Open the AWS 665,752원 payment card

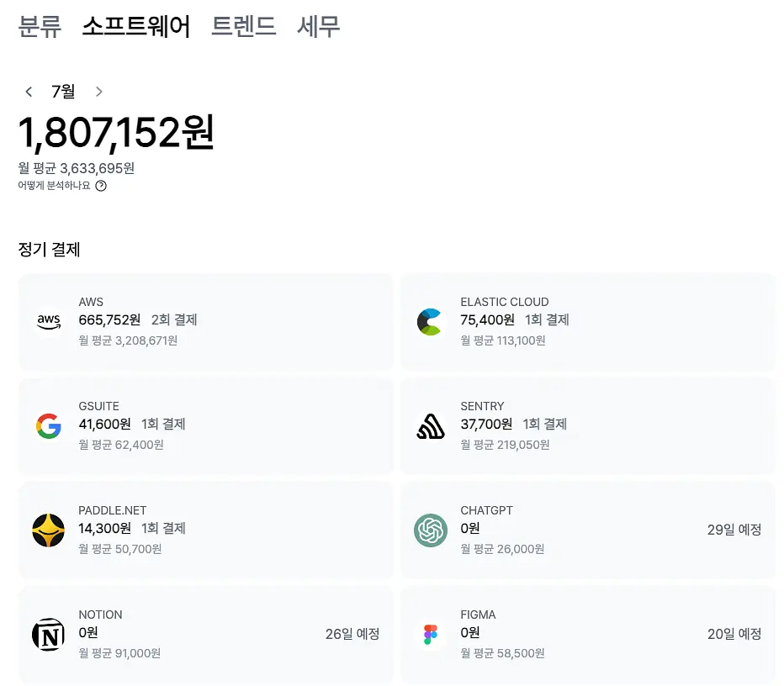click(x=205, y=322)
